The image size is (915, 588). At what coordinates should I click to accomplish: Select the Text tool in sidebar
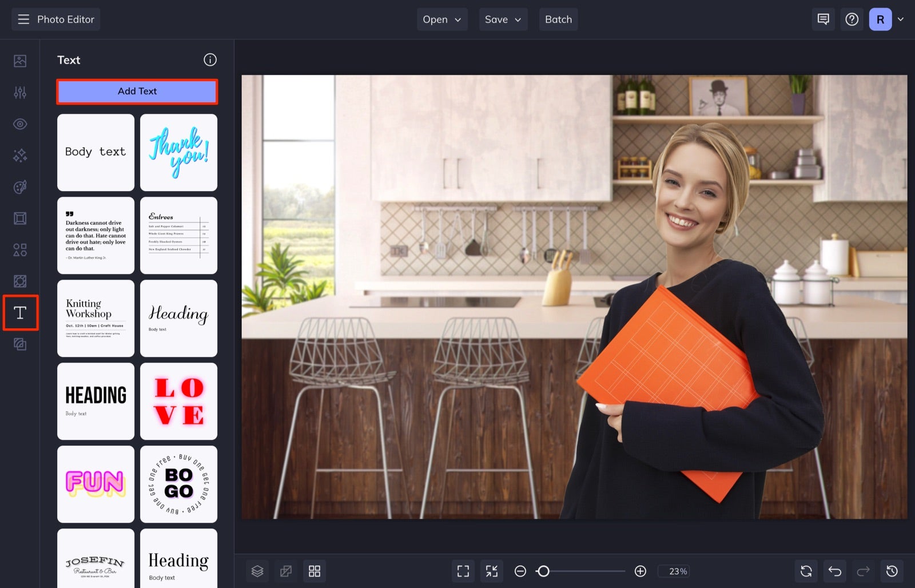[x=20, y=313]
